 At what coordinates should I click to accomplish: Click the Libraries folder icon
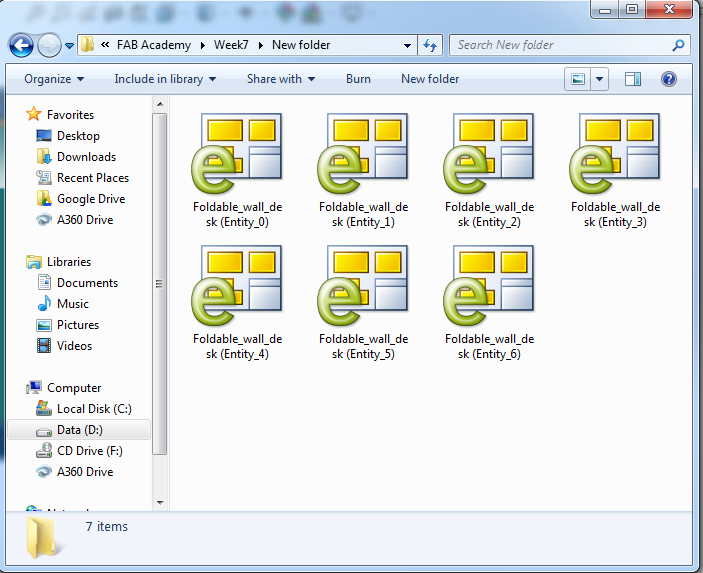click(x=34, y=262)
